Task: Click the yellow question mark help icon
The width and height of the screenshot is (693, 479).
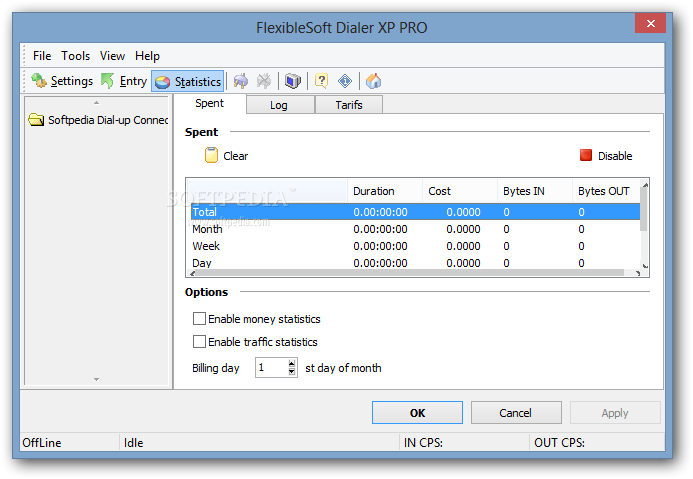Action: coord(321,81)
